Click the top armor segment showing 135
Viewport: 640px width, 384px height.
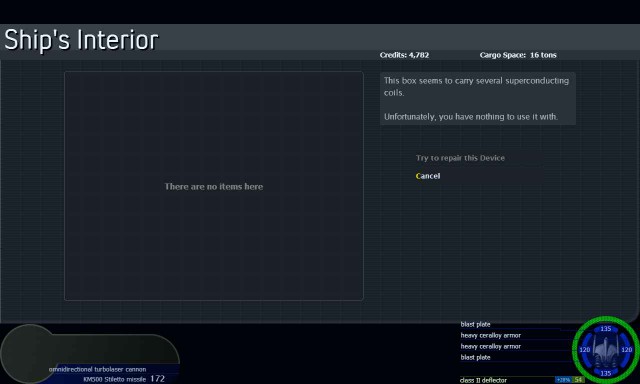[x=606, y=329]
